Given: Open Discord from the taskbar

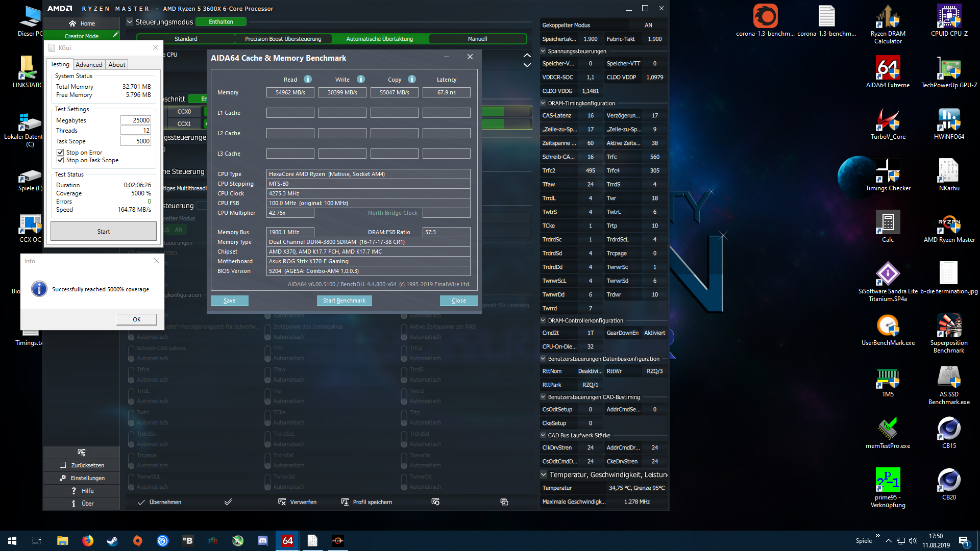Looking at the screenshot, I should click(263, 540).
